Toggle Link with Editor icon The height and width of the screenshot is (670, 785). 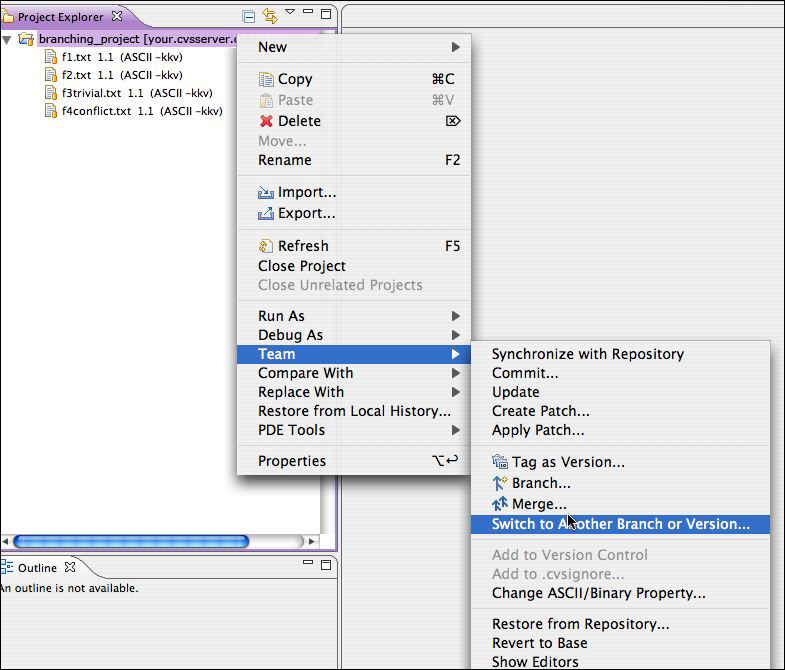[x=269, y=15]
